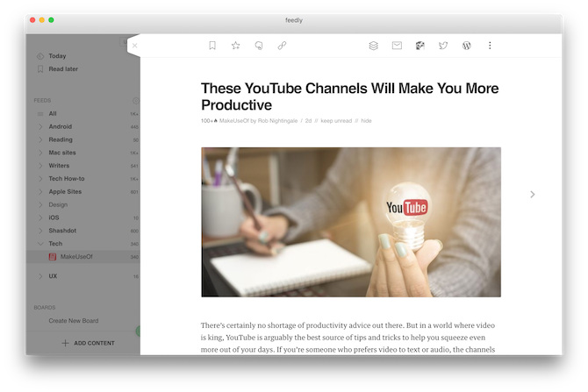Click the 100+ popularity count
The width and height of the screenshot is (588, 392).
209,121
